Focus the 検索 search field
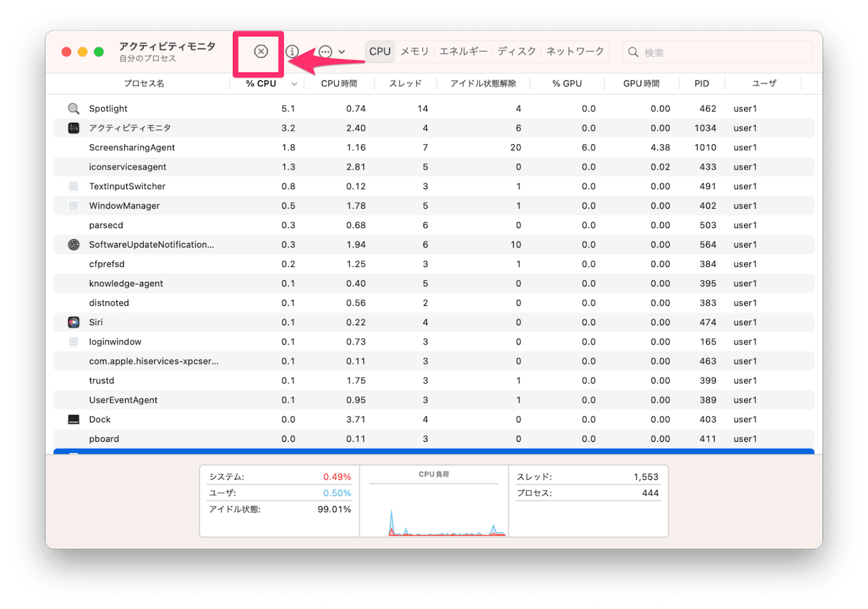This screenshot has width=868, height=609. (x=718, y=52)
